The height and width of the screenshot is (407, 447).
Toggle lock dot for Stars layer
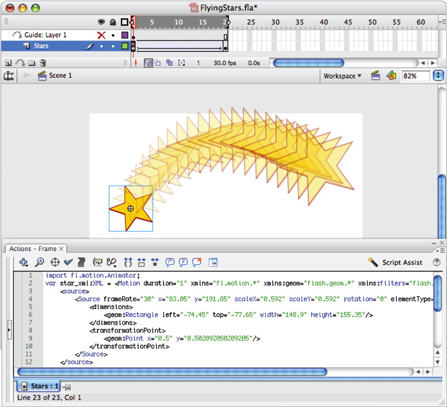(x=113, y=46)
